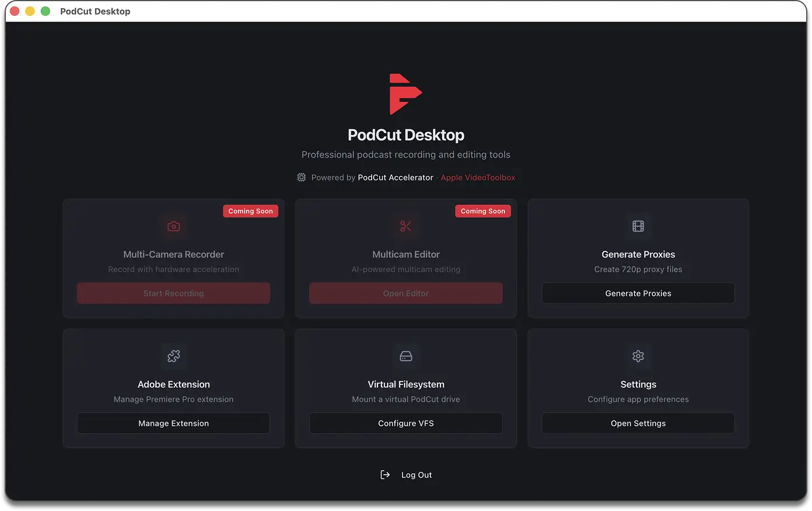Click the Configure VFS button
Image resolution: width=812 pixels, height=511 pixels.
(406, 423)
